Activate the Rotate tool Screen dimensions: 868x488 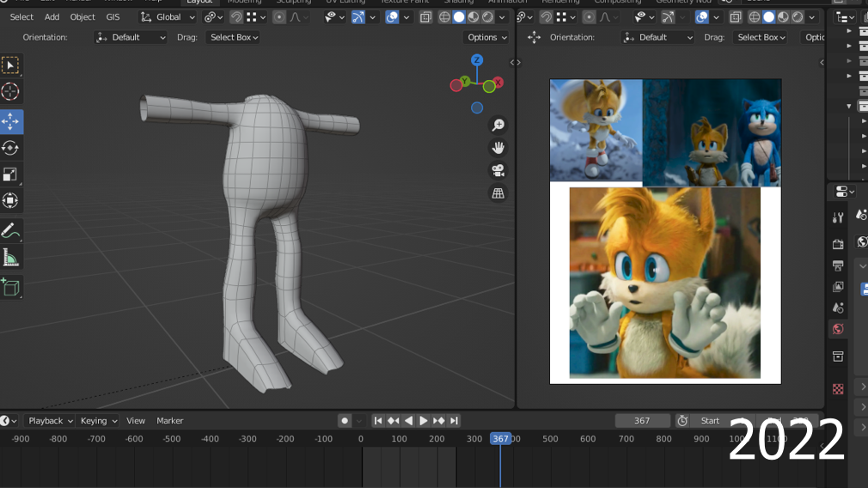pyautogui.click(x=11, y=148)
